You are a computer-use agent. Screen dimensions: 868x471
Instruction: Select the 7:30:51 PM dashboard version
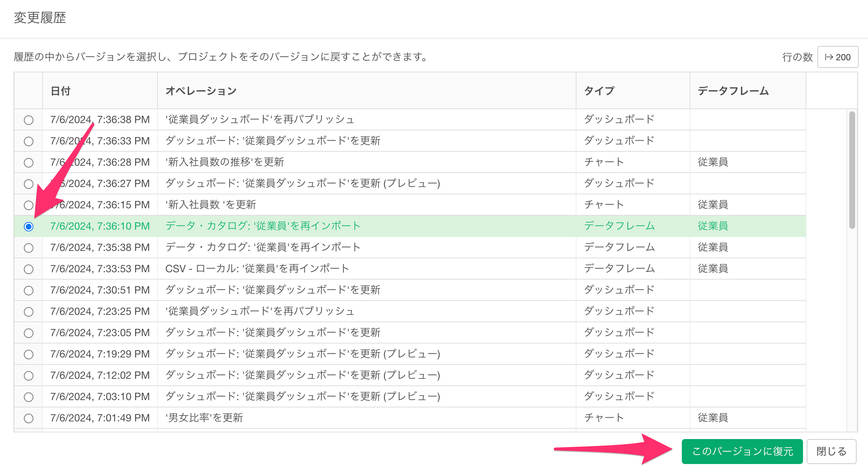point(29,291)
